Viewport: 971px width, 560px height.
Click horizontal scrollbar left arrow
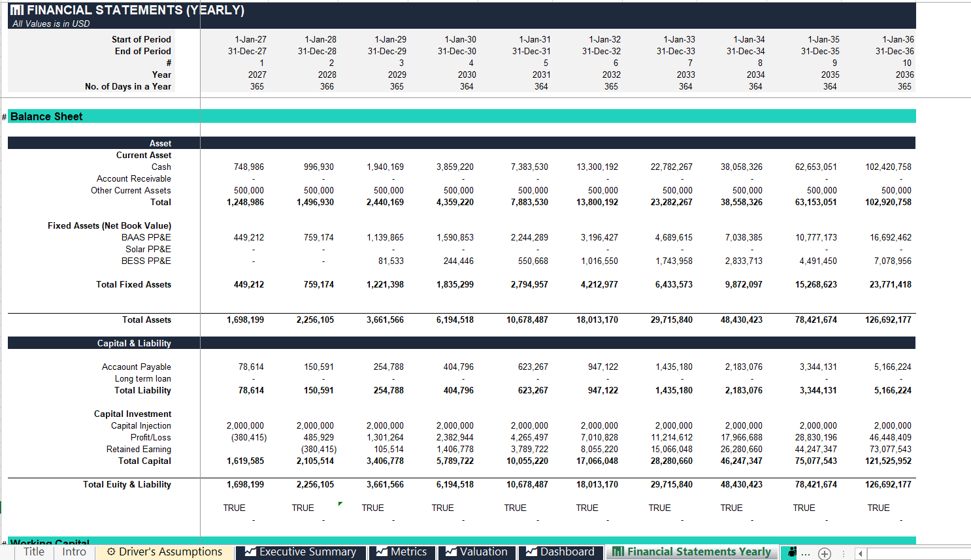[861, 553]
